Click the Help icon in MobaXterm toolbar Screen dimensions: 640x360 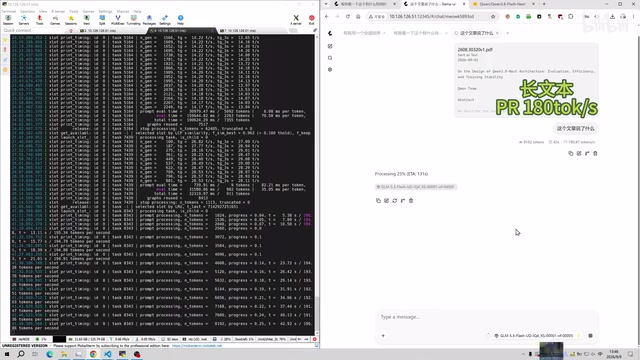coord(180,20)
